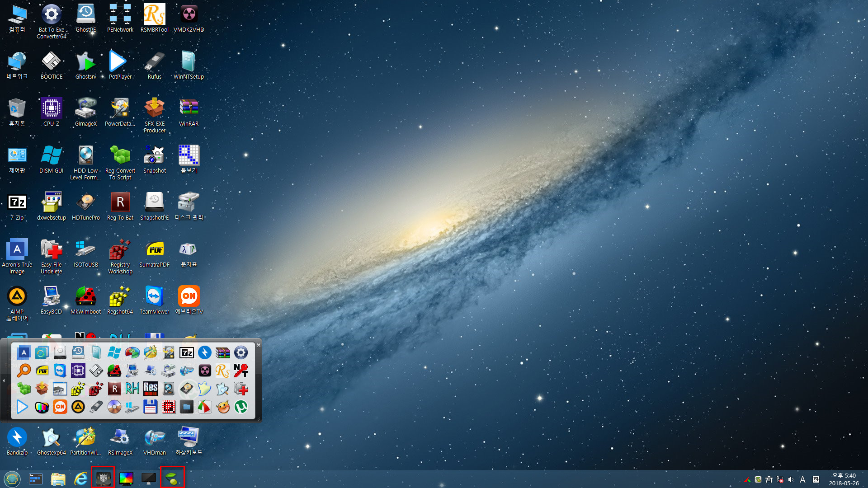This screenshot has height=488, width=868.
Task: Click the 7z icon in launcher panel
Action: (x=187, y=352)
